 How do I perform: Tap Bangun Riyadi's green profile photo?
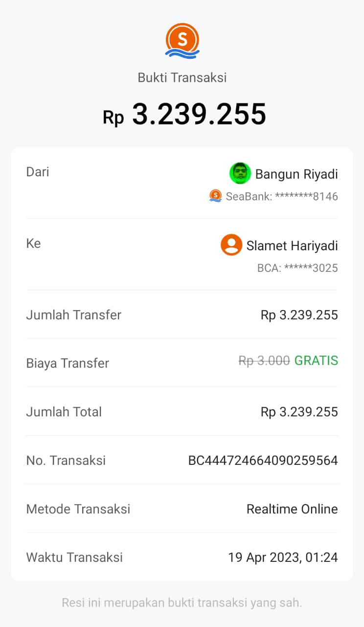click(240, 173)
